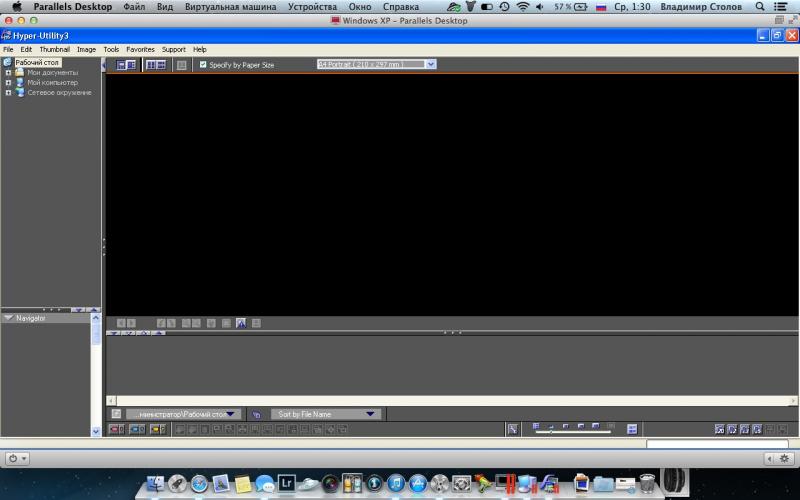Click the Spotlight search icon in menu bar
The width and height of the screenshot is (800, 500).
[760, 7]
